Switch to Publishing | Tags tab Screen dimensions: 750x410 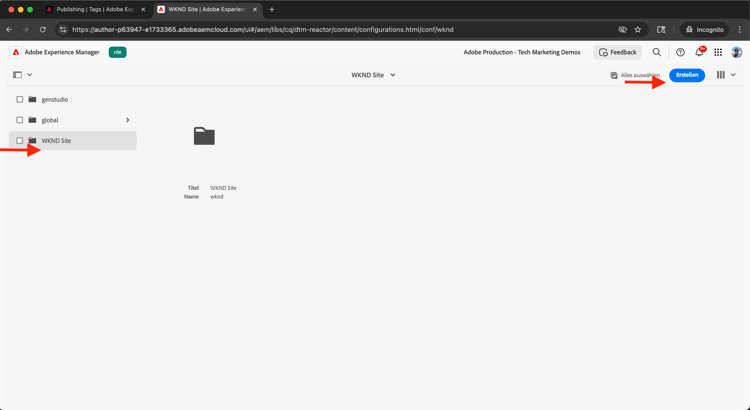[x=96, y=10]
